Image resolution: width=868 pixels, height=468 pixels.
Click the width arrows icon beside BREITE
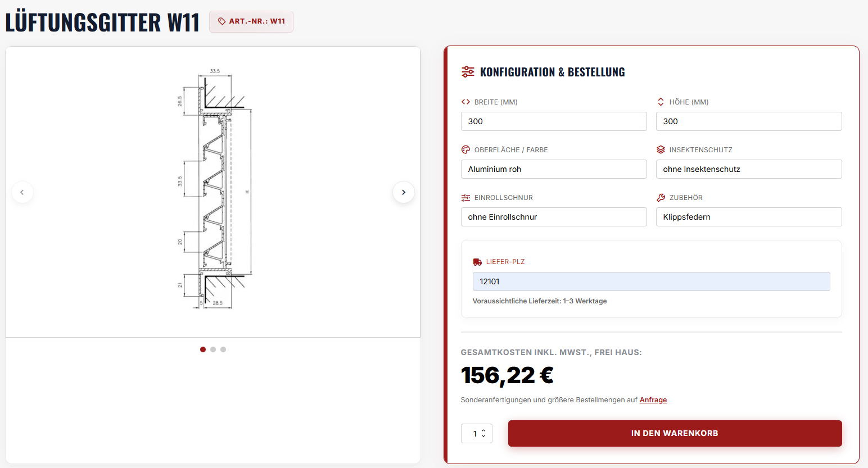465,102
